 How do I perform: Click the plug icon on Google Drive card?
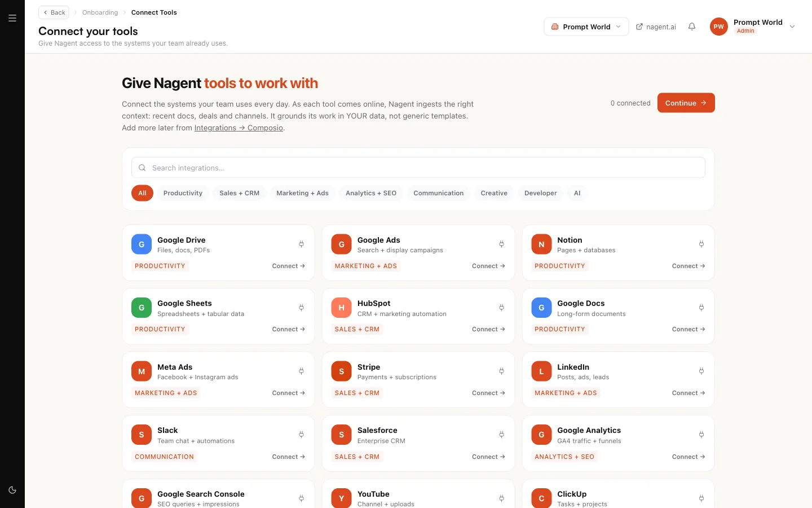301,244
